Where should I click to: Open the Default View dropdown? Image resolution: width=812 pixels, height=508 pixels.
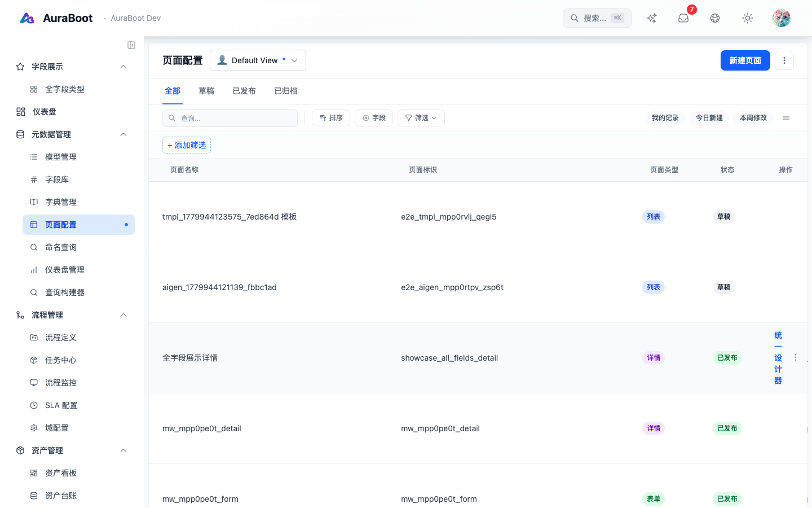tap(258, 60)
